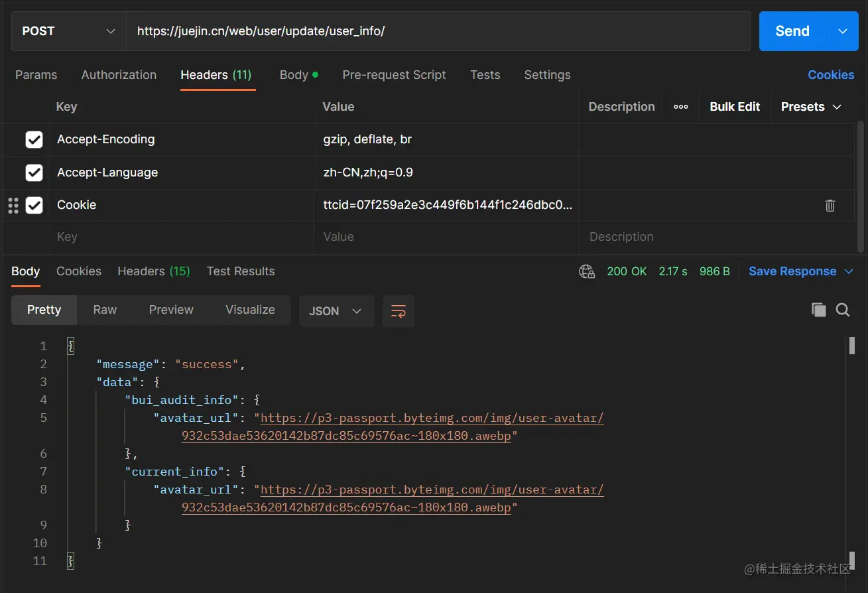This screenshot has width=868, height=593.
Task: Open the Cookies link beside the request tabs
Action: point(831,75)
